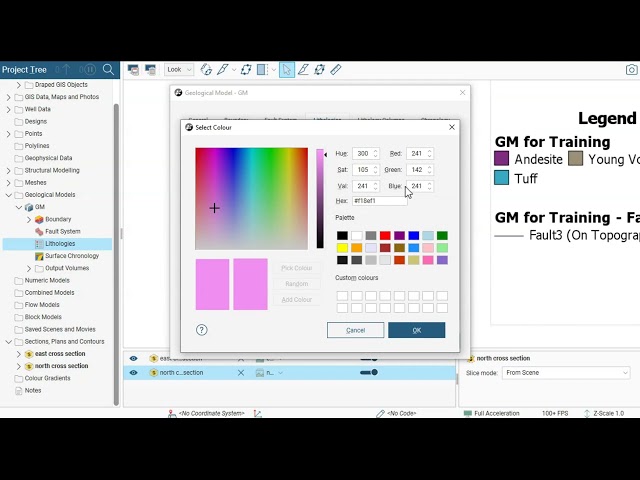Click the Z-Scale icon in status bar
This screenshot has width=640, height=480.
[587, 413]
